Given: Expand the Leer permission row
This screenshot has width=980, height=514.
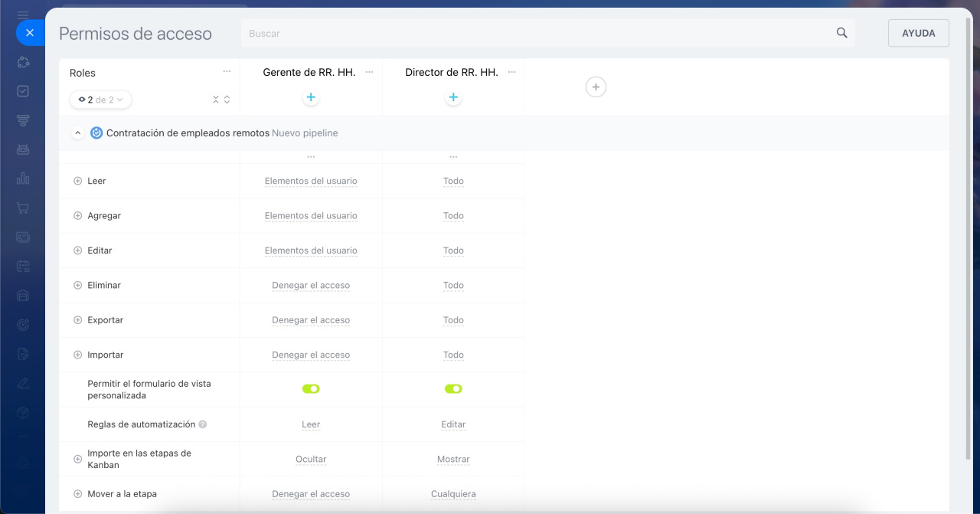Looking at the screenshot, I should pyautogui.click(x=77, y=181).
